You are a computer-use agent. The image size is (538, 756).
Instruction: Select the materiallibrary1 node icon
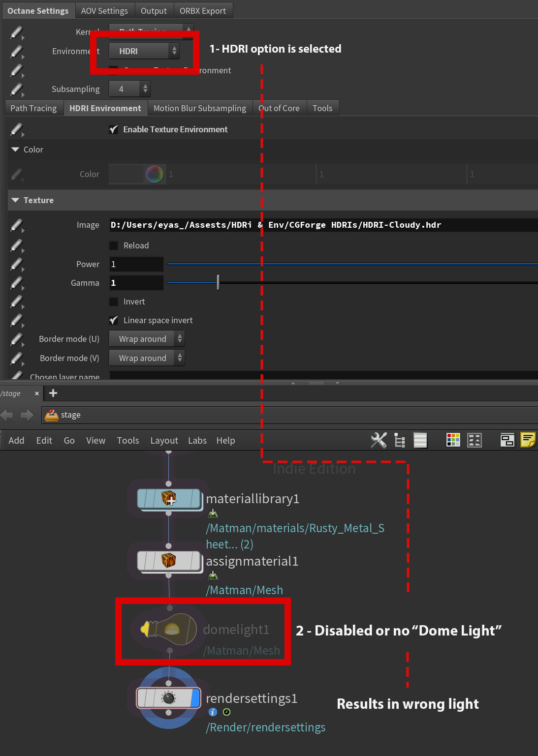(x=169, y=499)
